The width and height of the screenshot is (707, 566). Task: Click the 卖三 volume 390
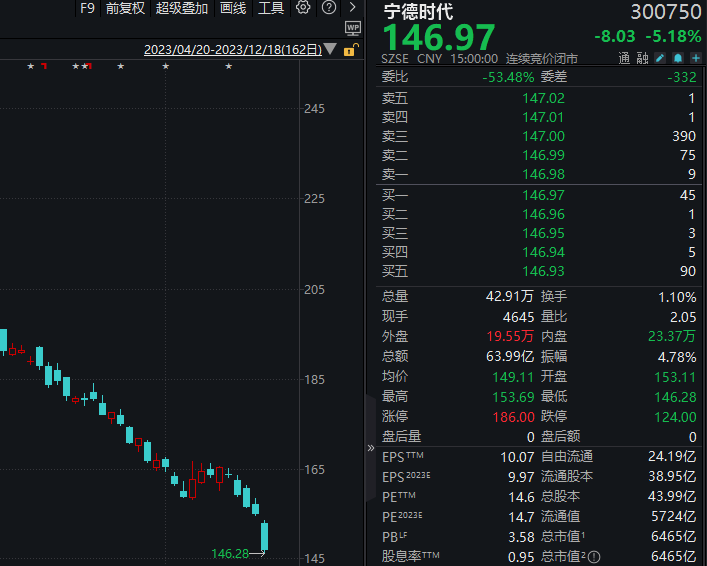pyautogui.click(x=684, y=136)
